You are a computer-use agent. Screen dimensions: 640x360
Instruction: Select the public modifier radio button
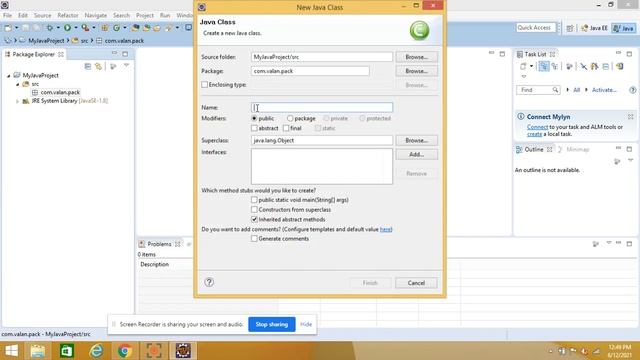pyautogui.click(x=254, y=118)
